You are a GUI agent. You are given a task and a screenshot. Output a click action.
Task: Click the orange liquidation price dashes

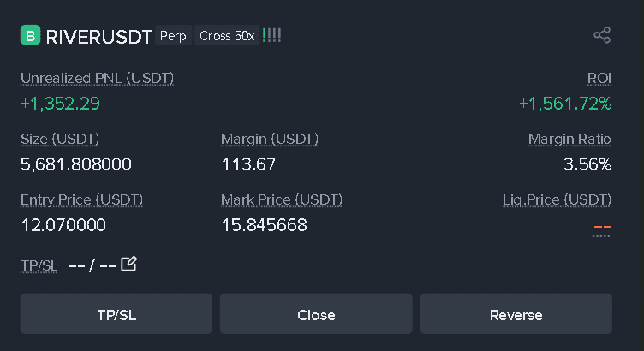point(603,227)
